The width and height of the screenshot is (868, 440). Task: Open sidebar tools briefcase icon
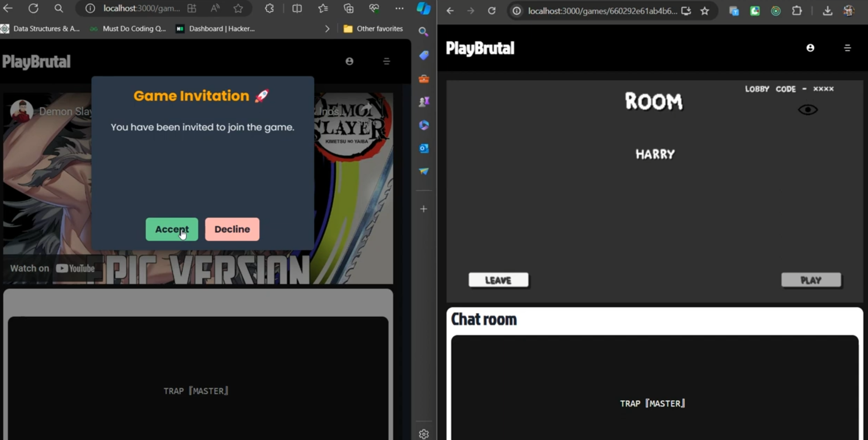tap(424, 79)
